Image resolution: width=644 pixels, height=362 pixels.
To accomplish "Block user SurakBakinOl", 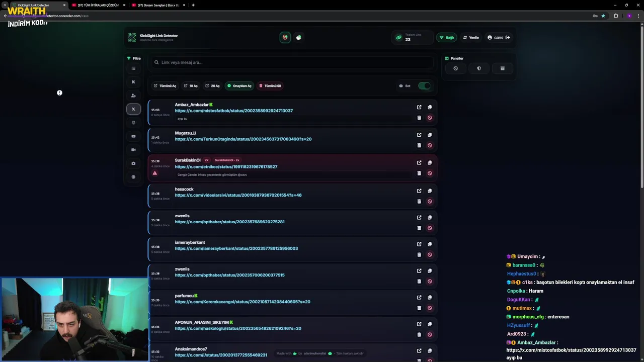I will [x=430, y=173].
